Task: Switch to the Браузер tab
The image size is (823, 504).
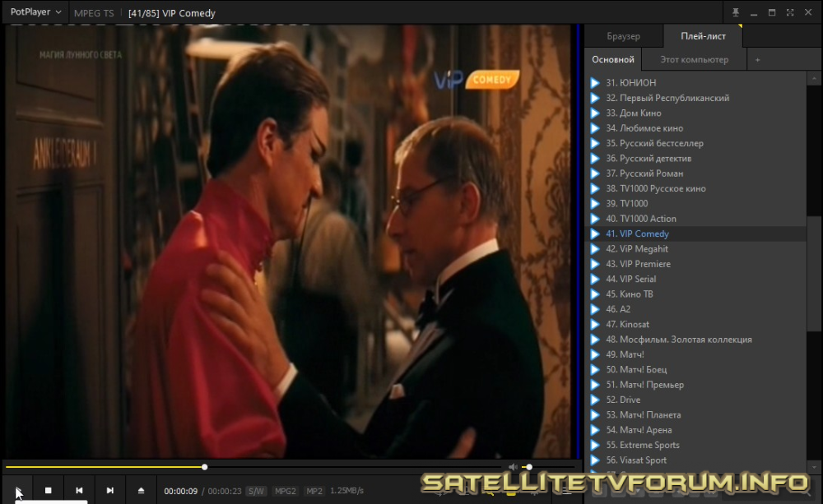Action: [623, 36]
